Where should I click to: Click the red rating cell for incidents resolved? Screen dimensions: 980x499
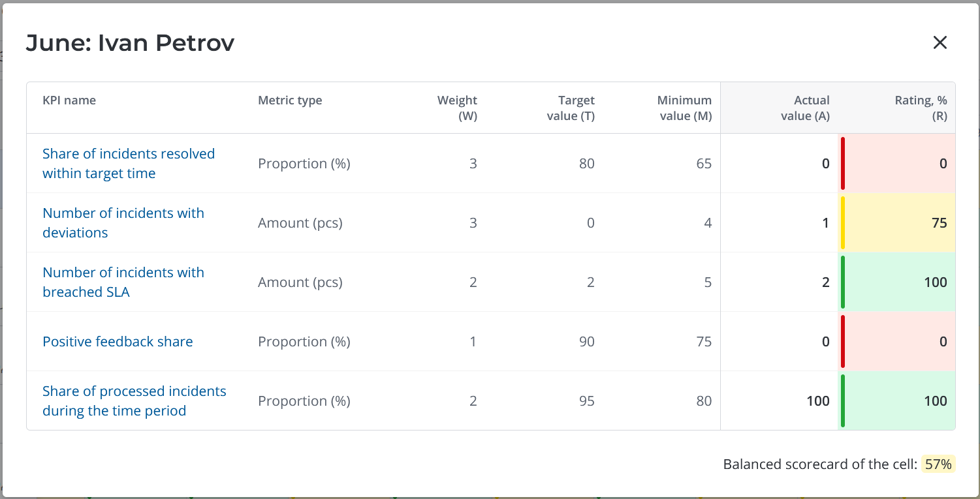click(x=898, y=164)
